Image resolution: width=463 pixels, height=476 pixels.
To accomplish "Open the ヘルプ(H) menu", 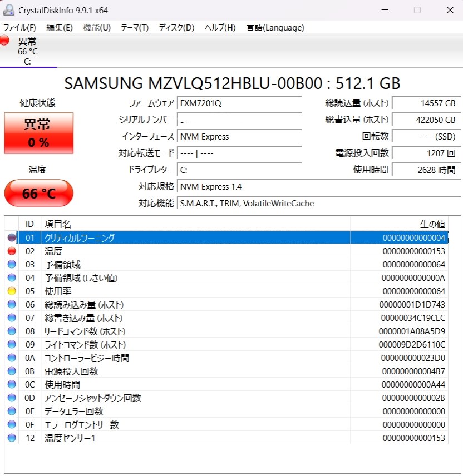I will (220, 28).
